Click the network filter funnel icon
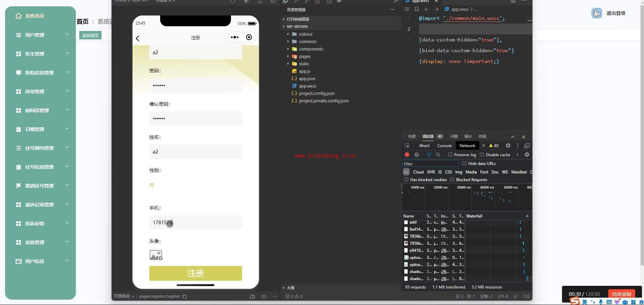Viewport: 644px width, 305px height. click(429, 155)
